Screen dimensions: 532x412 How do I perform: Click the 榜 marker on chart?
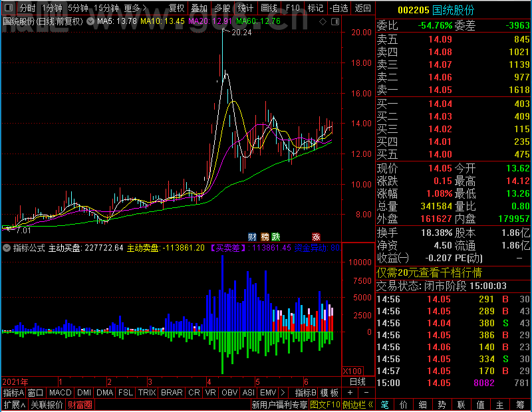[x=265, y=237]
